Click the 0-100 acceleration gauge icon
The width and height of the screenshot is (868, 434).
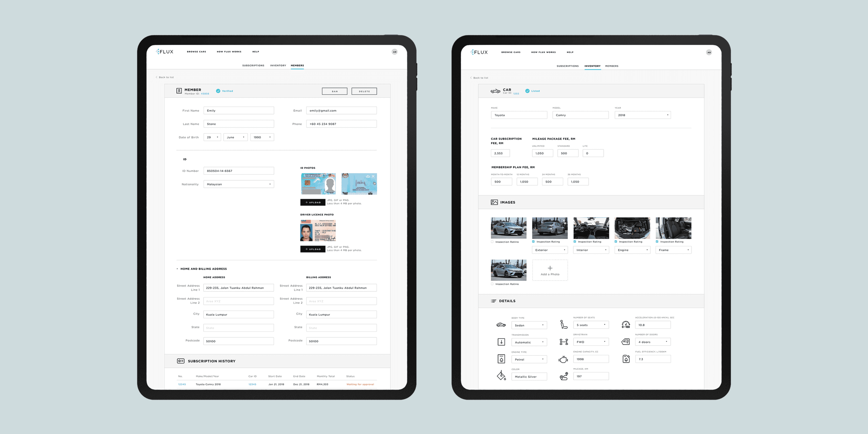(626, 324)
